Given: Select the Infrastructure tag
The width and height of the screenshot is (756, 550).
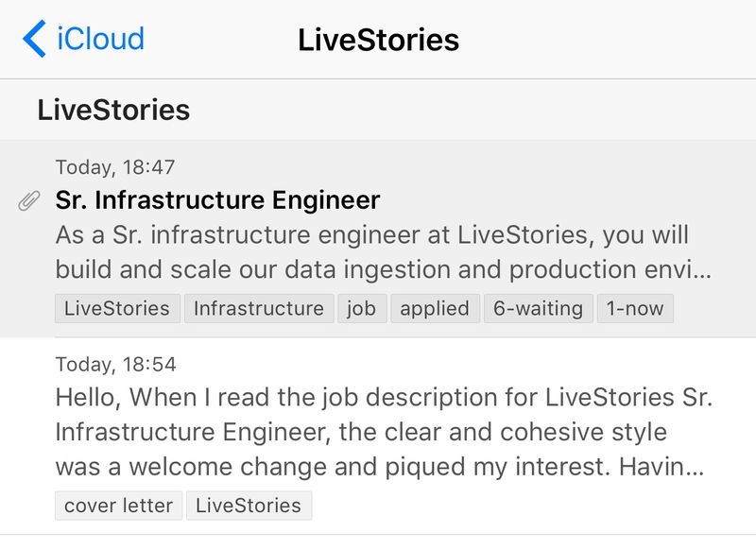Looking at the screenshot, I should (x=258, y=308).
